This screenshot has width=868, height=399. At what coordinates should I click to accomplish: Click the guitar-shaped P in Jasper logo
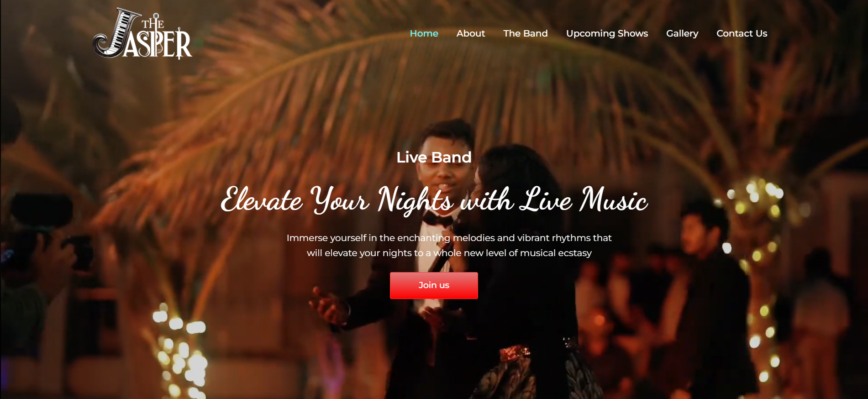[157, 42]
